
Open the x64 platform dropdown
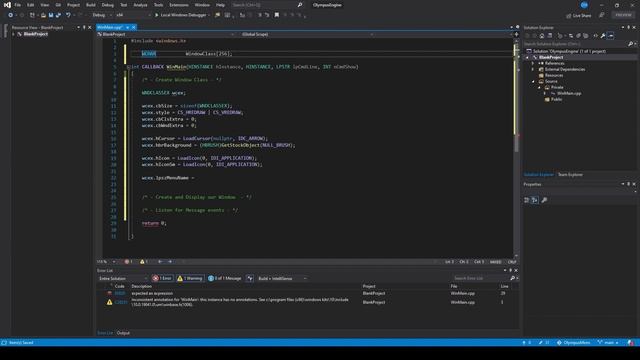pyautogui.click(x=133, y=15)
